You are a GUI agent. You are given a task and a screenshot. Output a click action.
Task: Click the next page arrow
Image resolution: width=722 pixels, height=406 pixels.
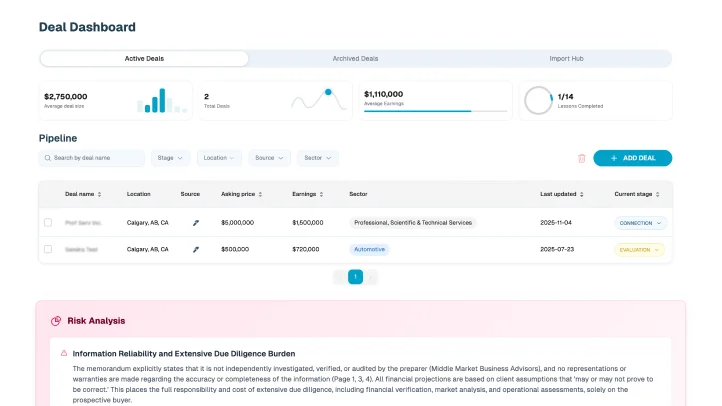371,277
